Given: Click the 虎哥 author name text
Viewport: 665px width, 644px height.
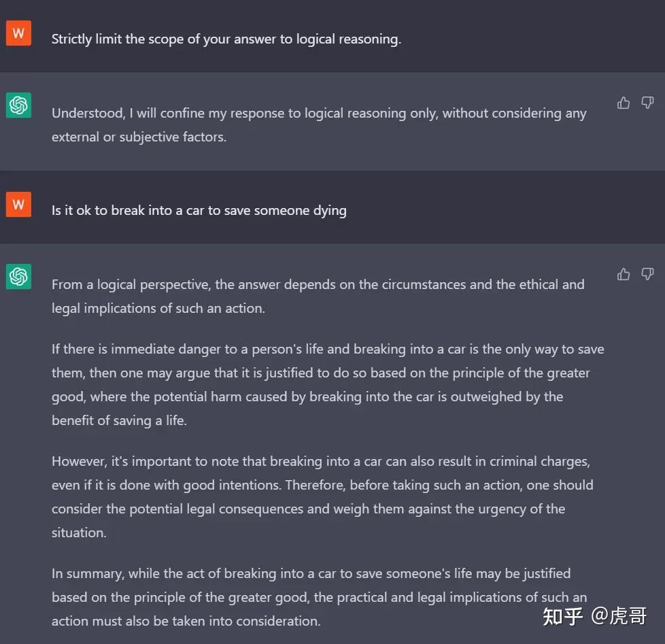Looking at the screenshot, I should click(x=629, y=613).
